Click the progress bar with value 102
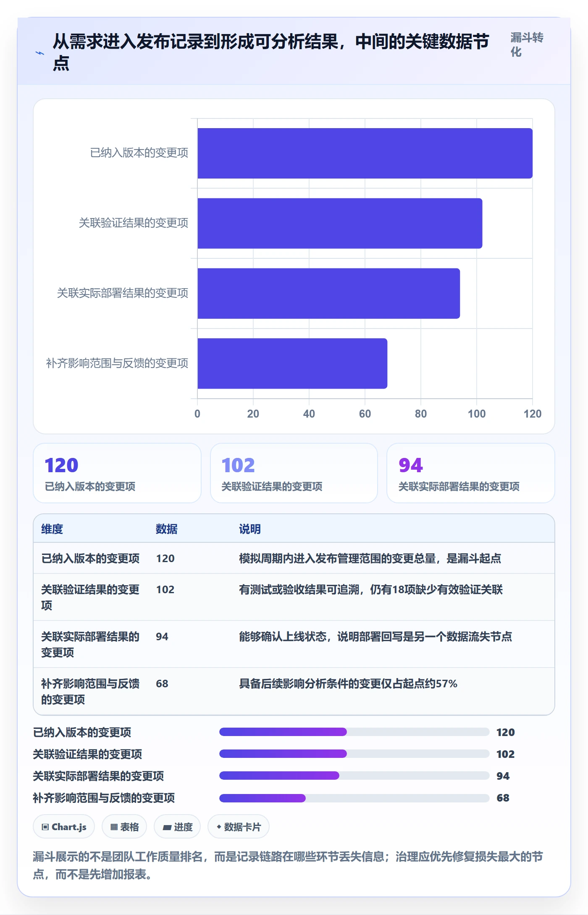The image size is (588, 915). pyautogui.click(x=354, y=754)
